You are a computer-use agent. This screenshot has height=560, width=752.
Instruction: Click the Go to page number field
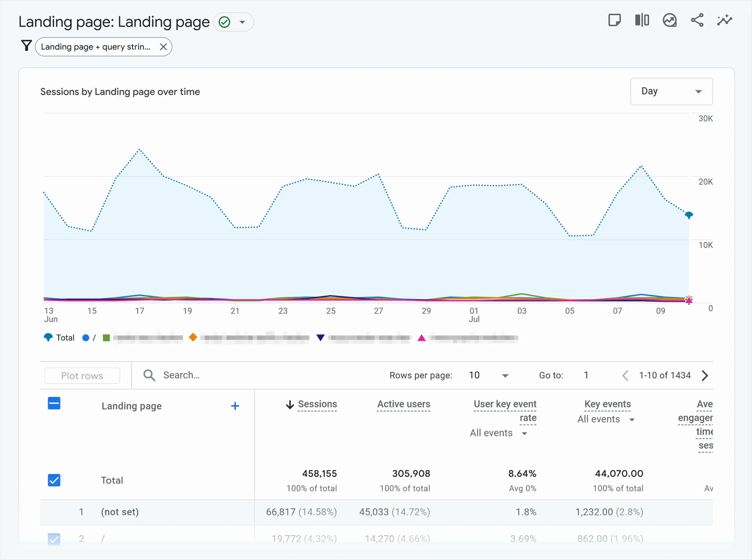(x=587, y=375)
